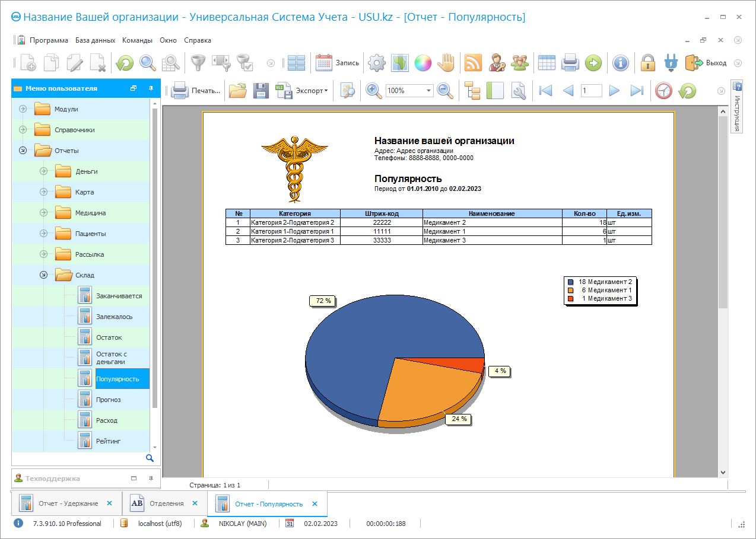Image resolution: width=756 pixels, height=539 pixels.
Task: Click the padlock icon in toolbar
Action: pyautogui.click(x=647, y=63)
